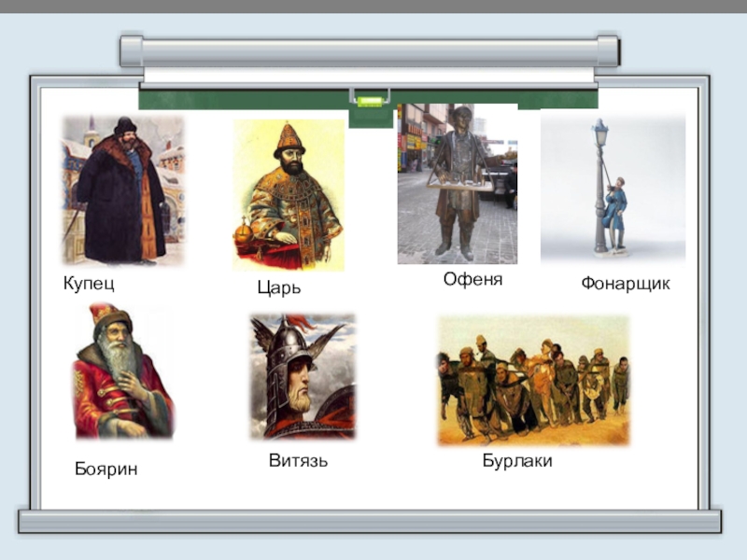Click the caption "Царь"
Image resolution: width=747 pixels, height=560 pixels.
click(278, 288)
